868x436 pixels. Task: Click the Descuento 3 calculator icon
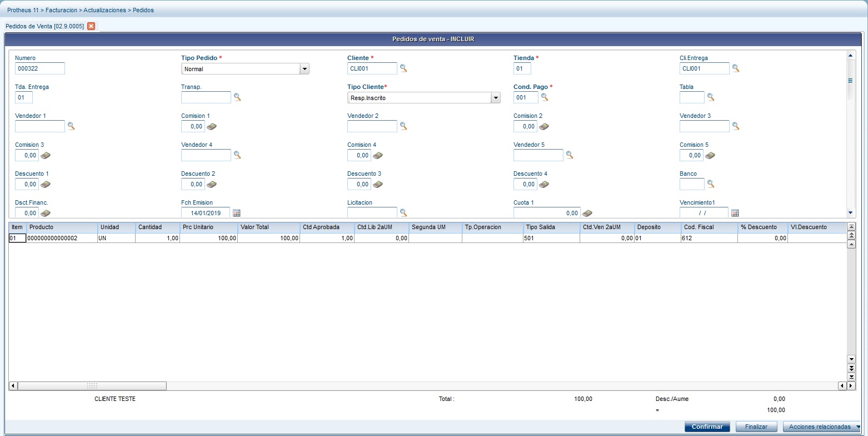[x=378, y=184]
